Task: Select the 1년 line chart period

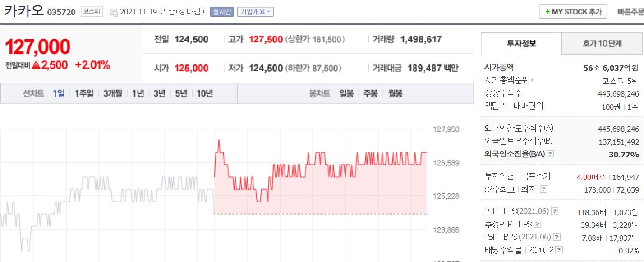Action: [x=138, y=94]
